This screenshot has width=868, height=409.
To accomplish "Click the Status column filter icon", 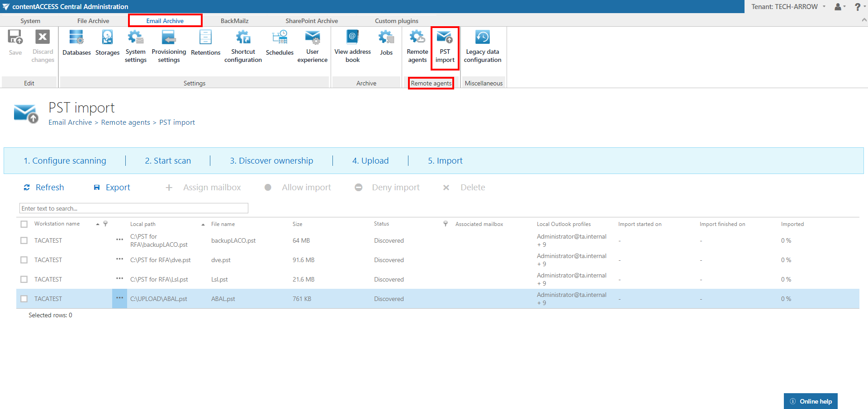I will coord(446,224).
